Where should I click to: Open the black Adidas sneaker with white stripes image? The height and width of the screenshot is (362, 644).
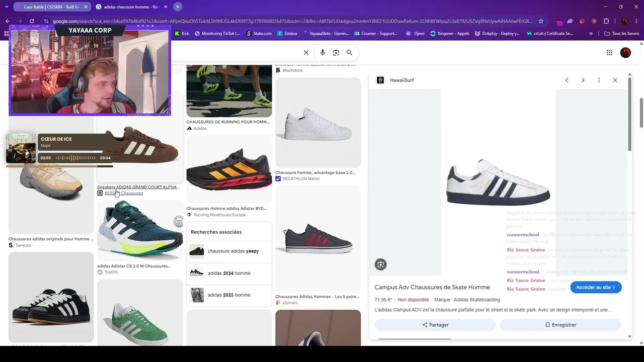[51, 297]
